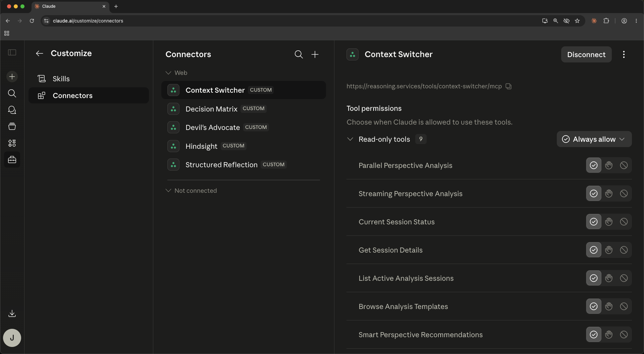This screenshot has width=644, height=354.
Task: Set Browse Analysis Templates to needs approval
Action: (x=609, y=306)
